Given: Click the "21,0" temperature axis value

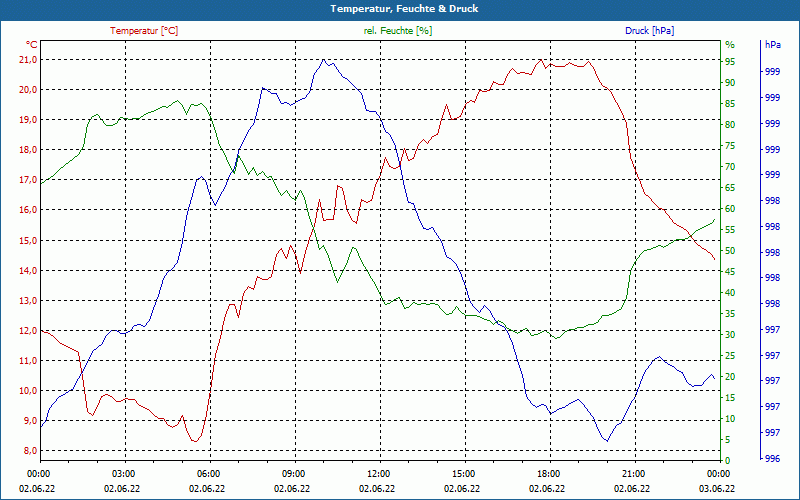Looking at the screenshot, I should (x=28, y=60).
